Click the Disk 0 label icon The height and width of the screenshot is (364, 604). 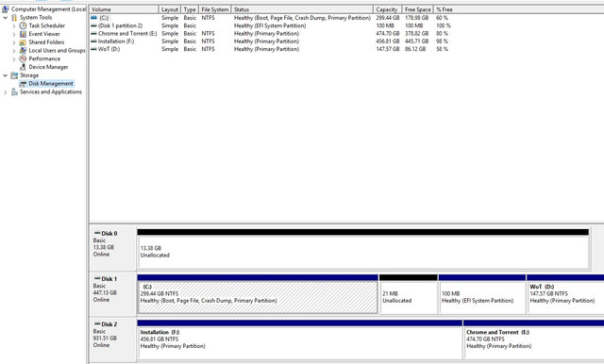(97, 233)
